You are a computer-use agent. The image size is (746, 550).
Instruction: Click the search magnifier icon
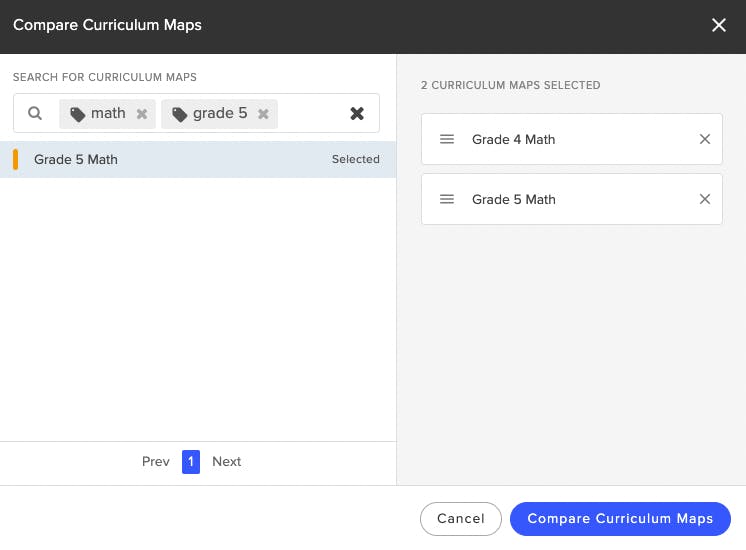point(35,114)
